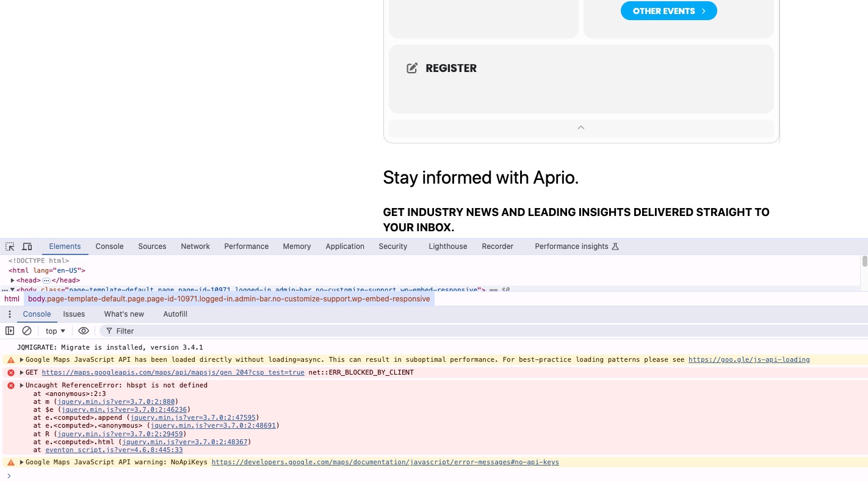Viewport: 868px width, 482px height.
Task: Collapse the body element node
Action: coord(12,290)
